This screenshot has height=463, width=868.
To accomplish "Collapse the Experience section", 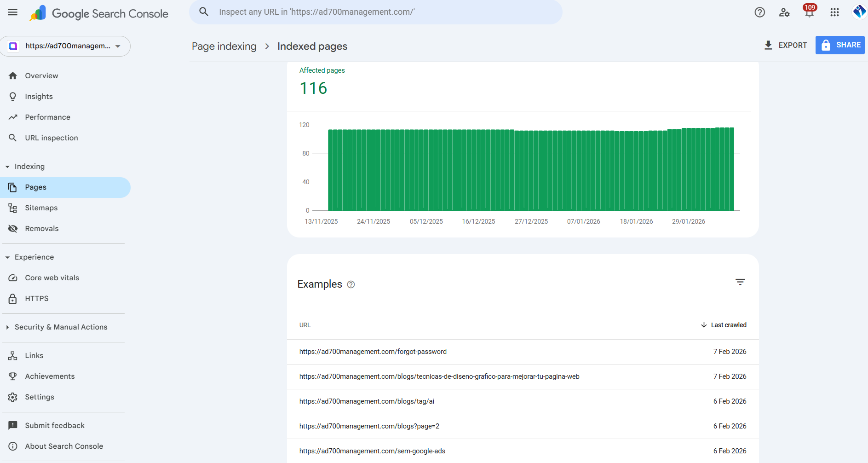I will tap(8, 257).
